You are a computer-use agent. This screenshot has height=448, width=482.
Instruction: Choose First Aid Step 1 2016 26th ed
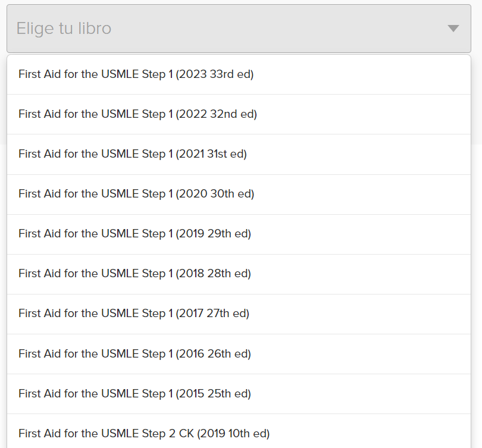pos(134,353)
